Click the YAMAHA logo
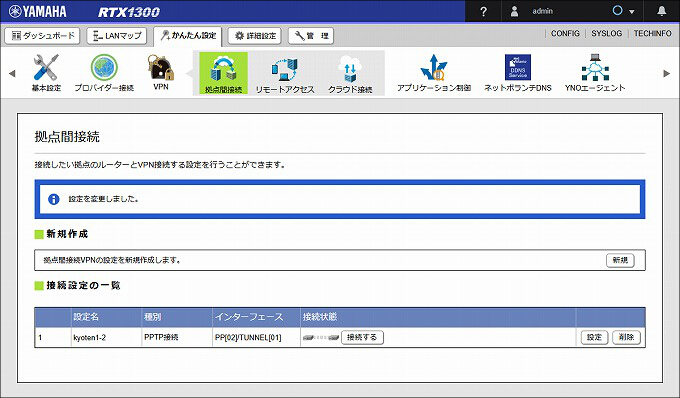Image resolution: width=680 pixels, height=398 pixels. (x=38, y=11)
